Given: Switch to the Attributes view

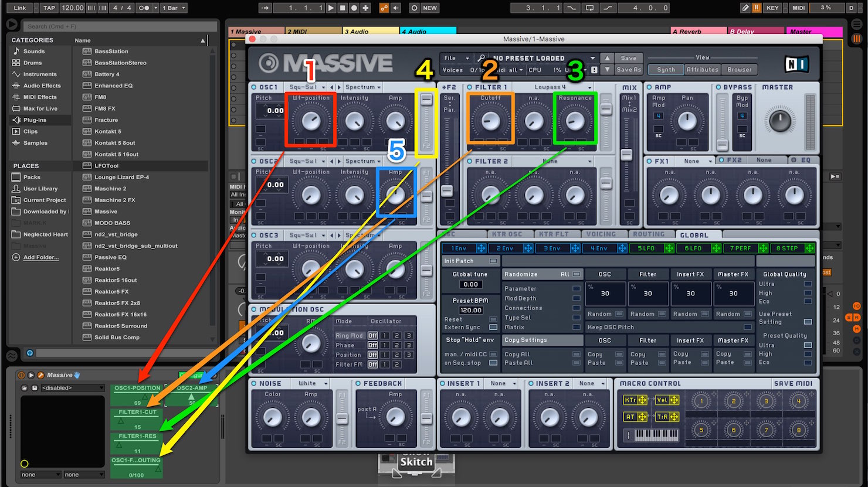Looking at the screenshot, I should click(702, 69).
